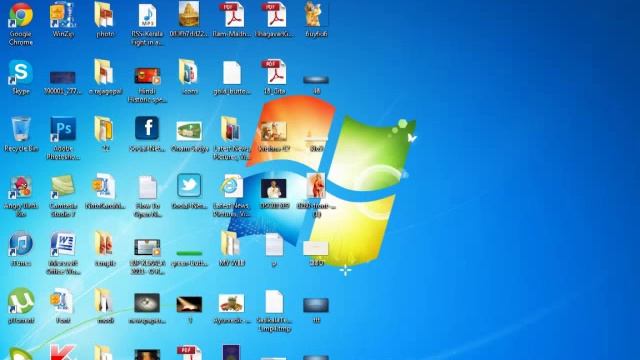Image resolution: width=640 pixels, height=360 pixels.
Task: Select the green logo image next to Facebook
Action: [189, 131]
